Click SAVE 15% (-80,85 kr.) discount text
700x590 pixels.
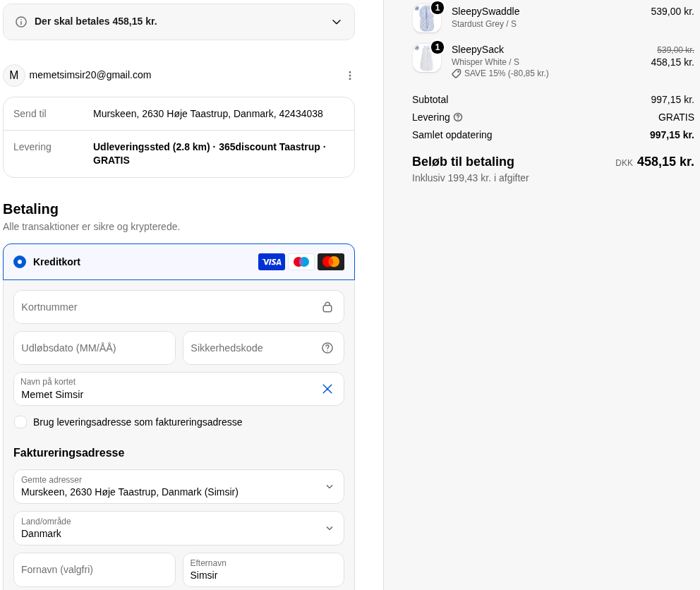point(506,73)
